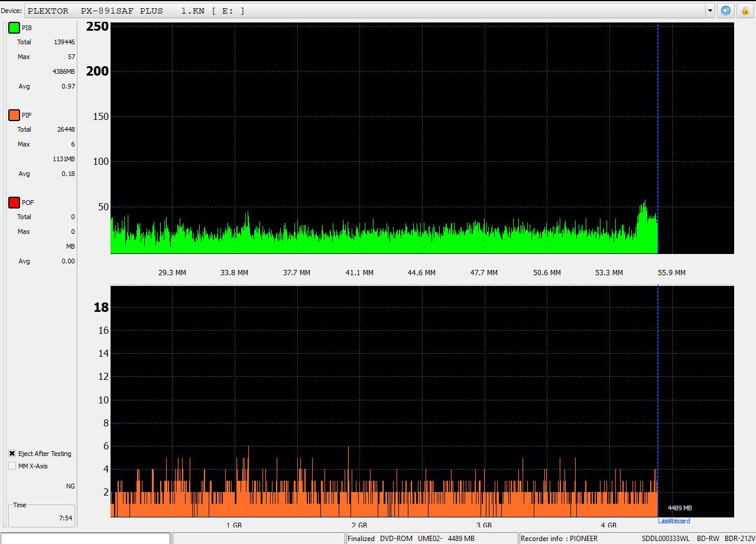Open the Device dropdown arrow
Screen dimensions: 756x544
710,11
